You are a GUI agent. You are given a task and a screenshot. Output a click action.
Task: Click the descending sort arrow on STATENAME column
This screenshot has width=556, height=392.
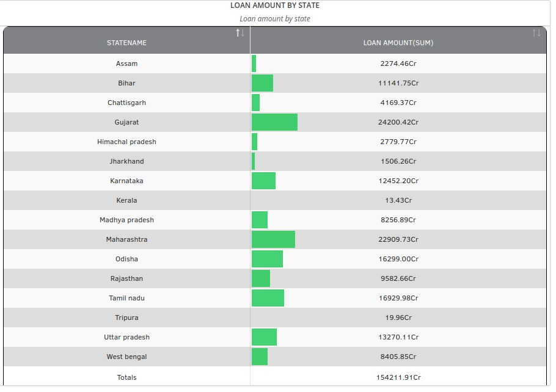241,35
